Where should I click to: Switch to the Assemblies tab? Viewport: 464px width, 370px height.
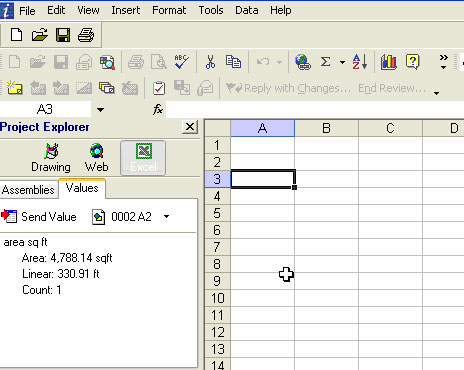coord(28,190)
